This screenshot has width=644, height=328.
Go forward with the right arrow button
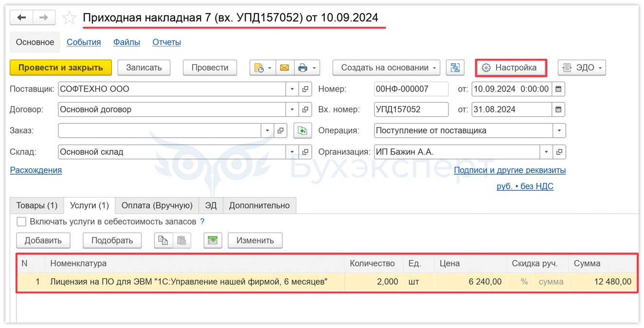pyautogui.click(x=44, y=18)
